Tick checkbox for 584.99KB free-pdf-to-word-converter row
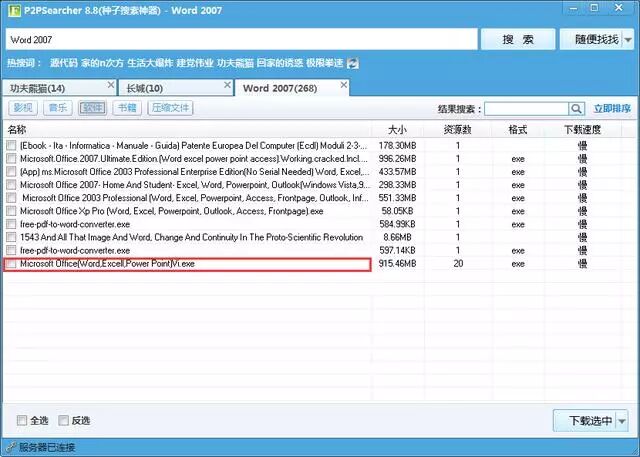This screenshot has height=457, width=640. 11,224
